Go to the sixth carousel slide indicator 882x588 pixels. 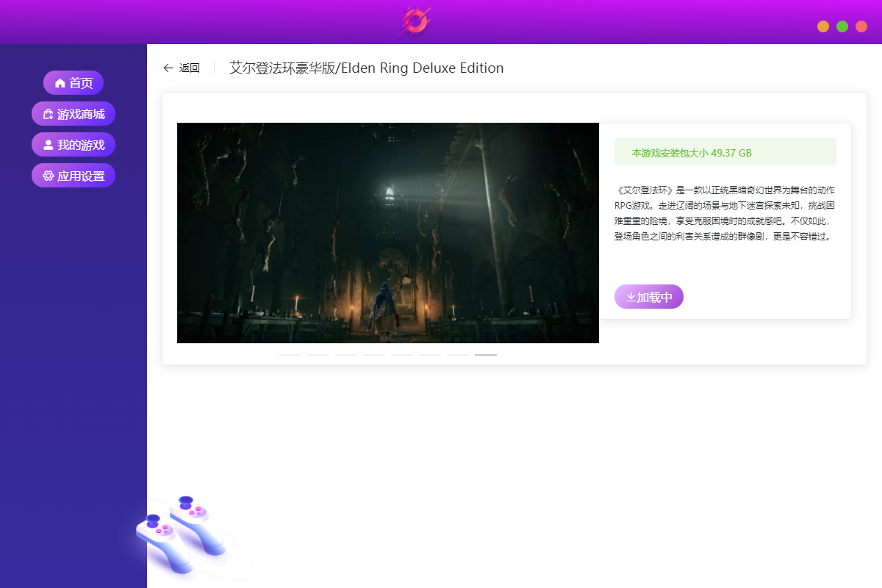pyautogui.click(x=430, y=354)
